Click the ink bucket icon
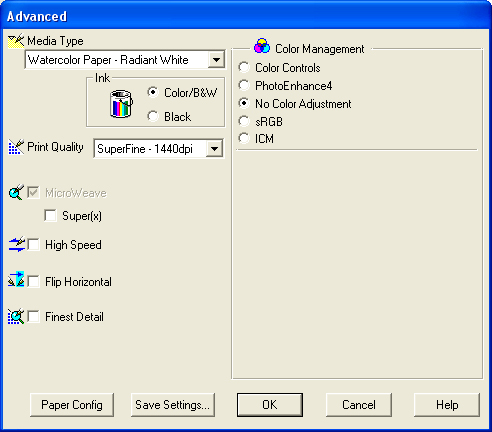The height and width of the screenshot is (432, 492). (x=121, y=104)
